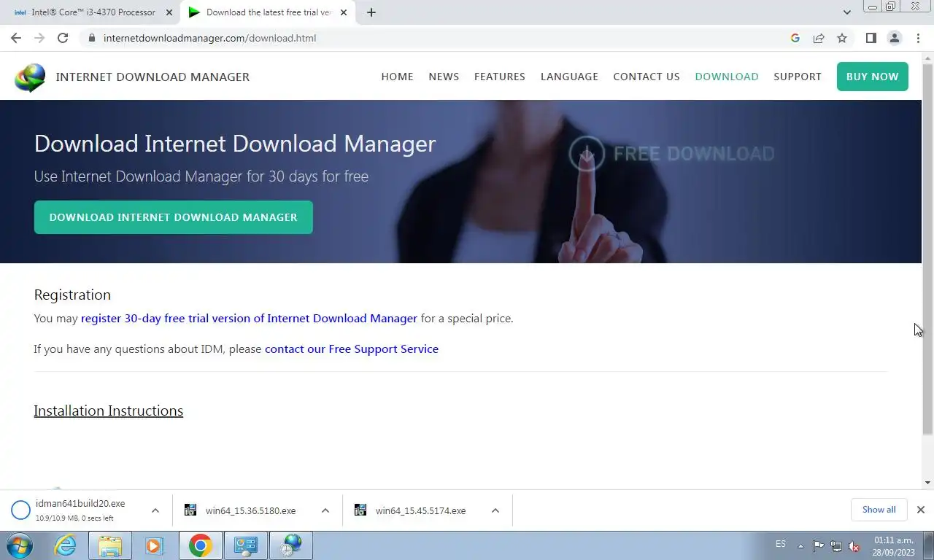Open register 30-day free trial link
The image size is (934, 560).
249,319
